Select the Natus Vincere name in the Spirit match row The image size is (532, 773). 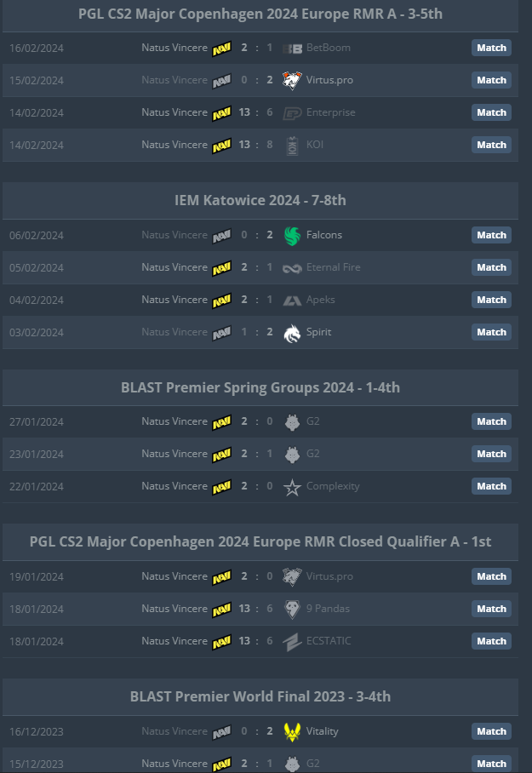pyautogui.click(x=174, y=332)
